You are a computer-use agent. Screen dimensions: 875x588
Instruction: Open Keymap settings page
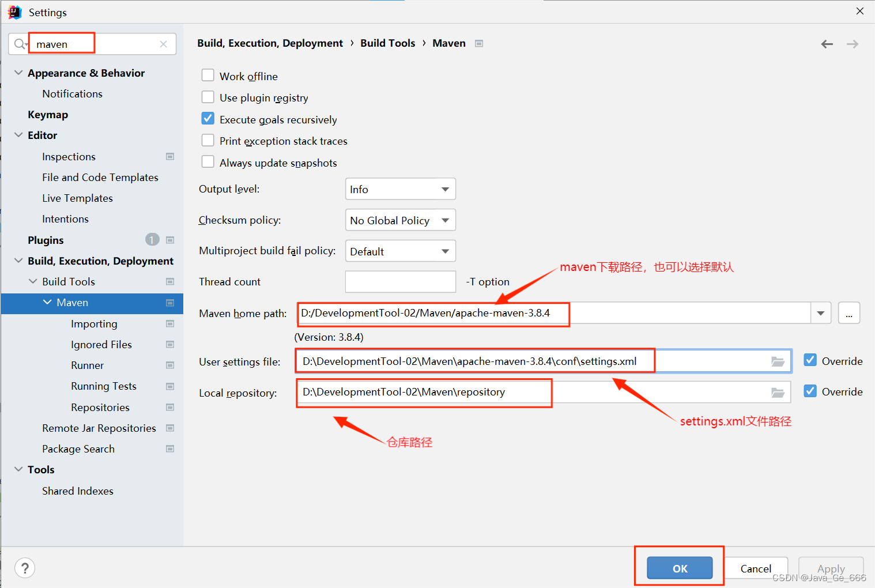pos(48,114)
